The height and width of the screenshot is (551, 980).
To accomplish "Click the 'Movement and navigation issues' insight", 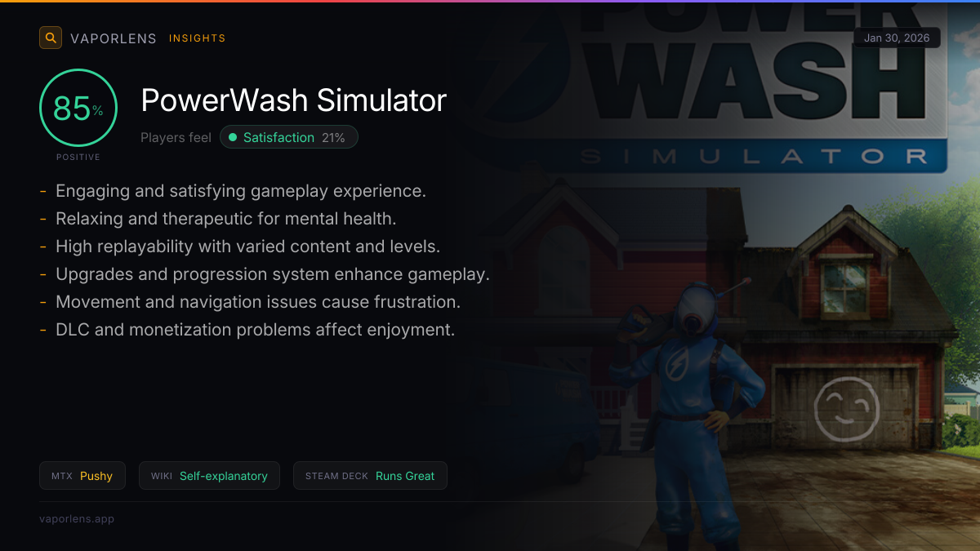I will [x=258, y=302].
